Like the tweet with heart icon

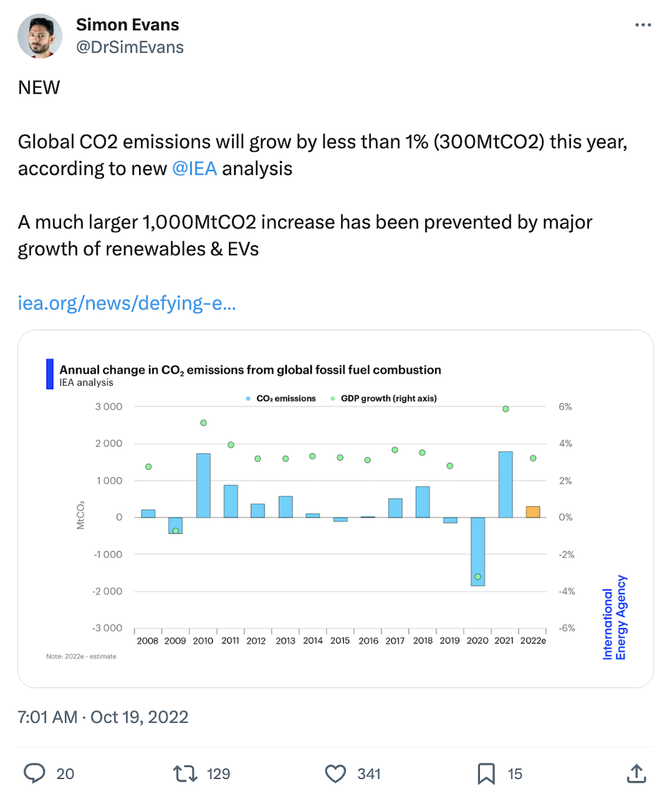click(335, 774)
